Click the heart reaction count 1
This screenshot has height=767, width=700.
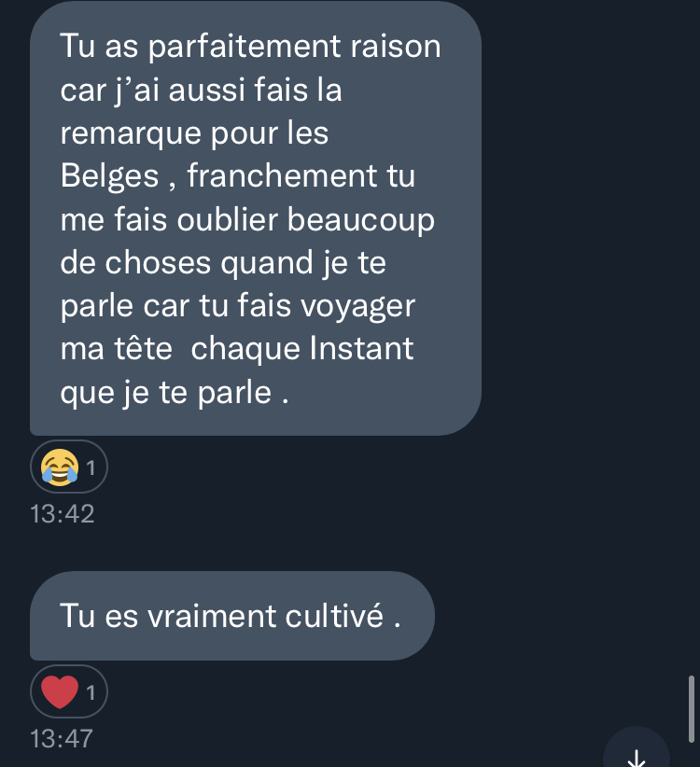click(x=91, y=692)
